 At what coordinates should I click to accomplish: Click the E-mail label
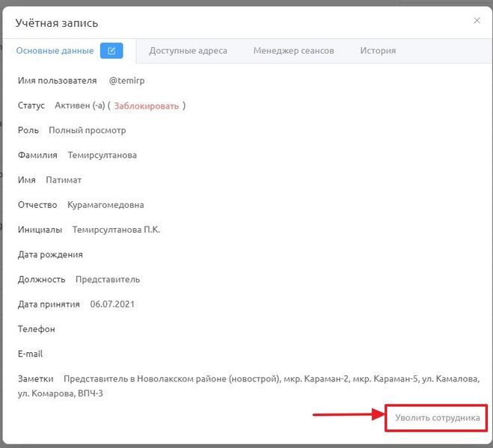(30, 354)
